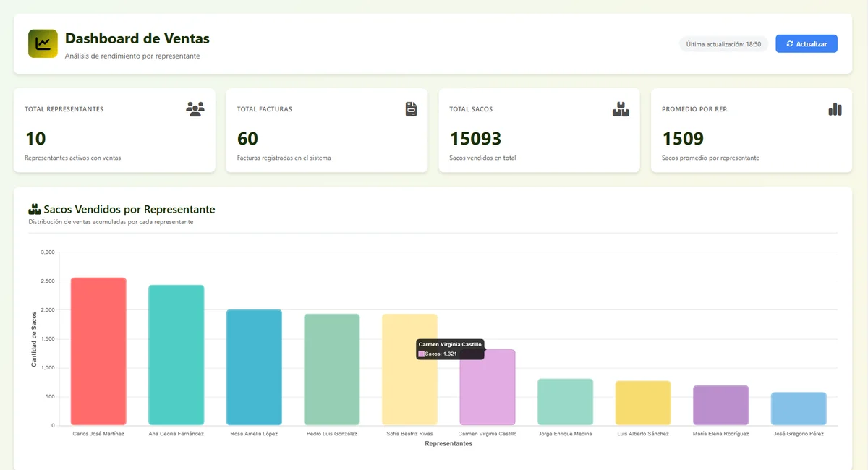Click the tooltip heading Carmen Virginia Castillo

tap(450, 345)
